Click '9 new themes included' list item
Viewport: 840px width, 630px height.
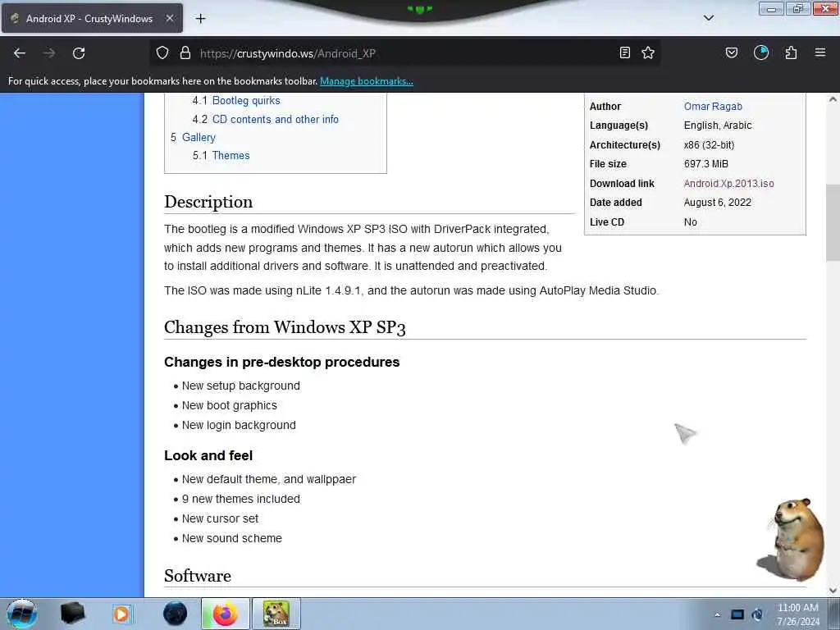tap(240, 499)
